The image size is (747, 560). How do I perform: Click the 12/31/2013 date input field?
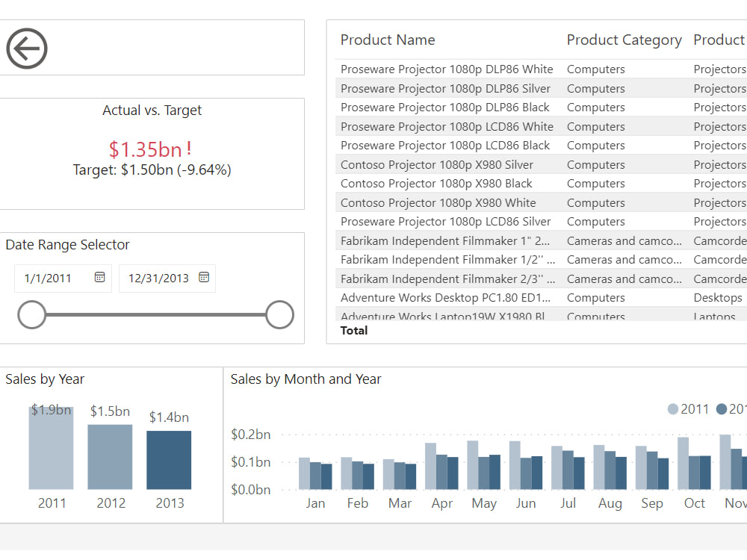pos(157,278)
